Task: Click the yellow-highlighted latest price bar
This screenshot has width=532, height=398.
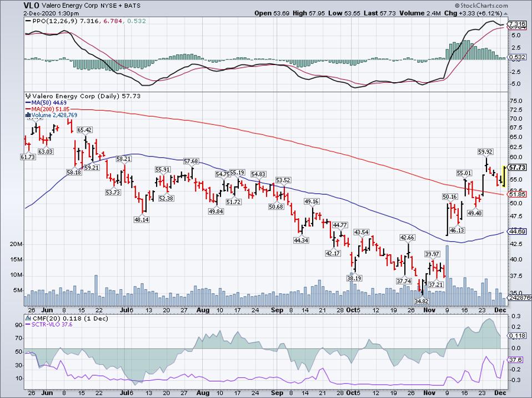Action: tap(504, 177)
